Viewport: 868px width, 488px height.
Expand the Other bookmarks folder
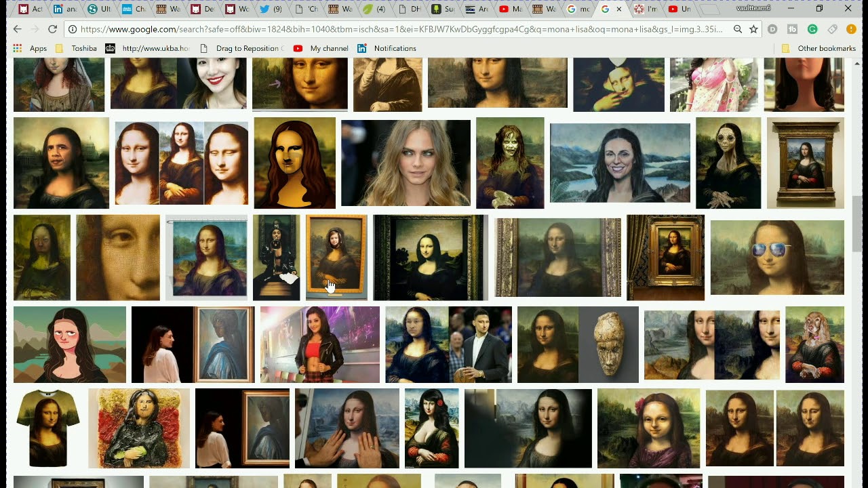818,48
